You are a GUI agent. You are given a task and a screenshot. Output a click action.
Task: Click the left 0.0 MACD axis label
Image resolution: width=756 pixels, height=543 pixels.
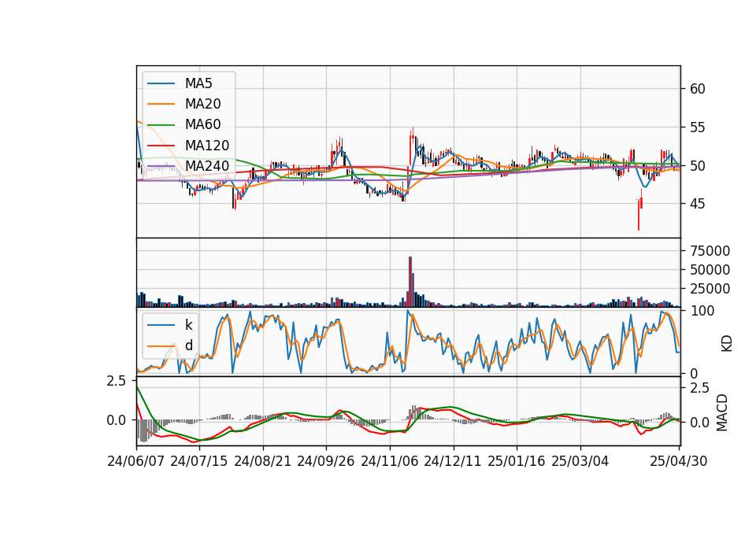tap(117, 420)
